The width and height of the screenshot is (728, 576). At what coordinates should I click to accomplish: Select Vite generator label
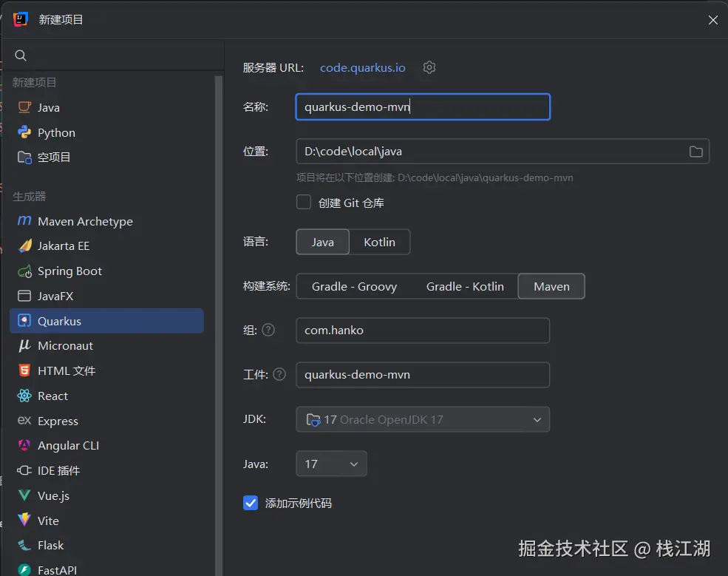point(48,521)
